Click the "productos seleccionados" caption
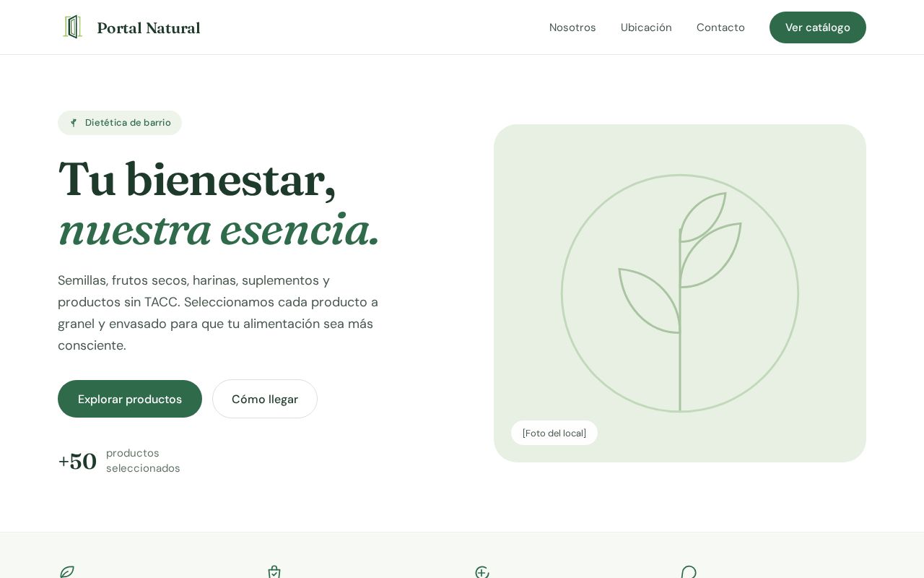 coord(143,460)
